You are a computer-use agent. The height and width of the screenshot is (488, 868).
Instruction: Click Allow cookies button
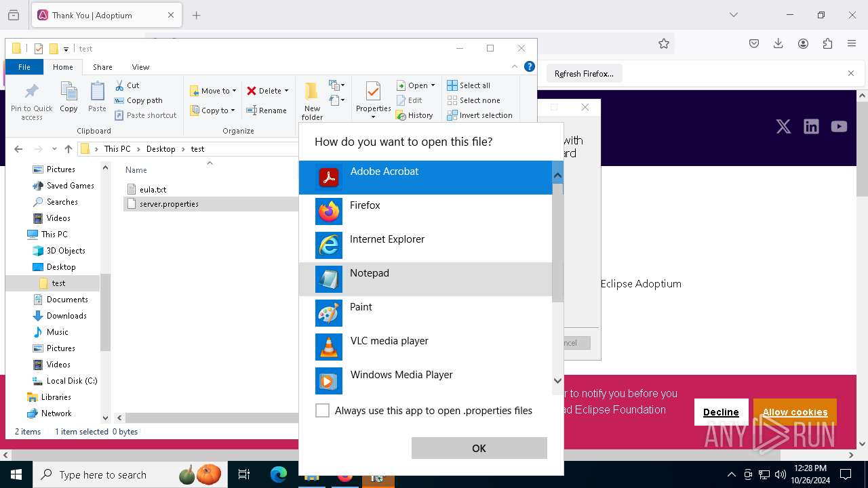(x=795, y=412)
